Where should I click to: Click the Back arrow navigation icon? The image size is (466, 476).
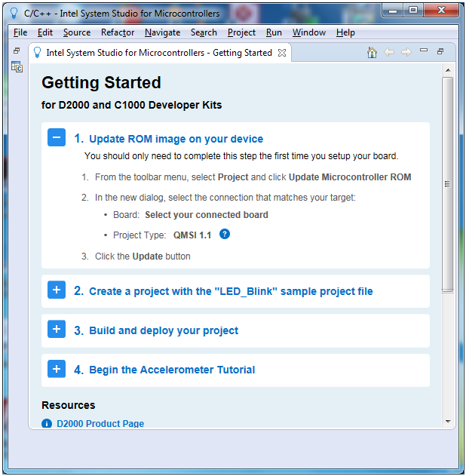point(389,52)
